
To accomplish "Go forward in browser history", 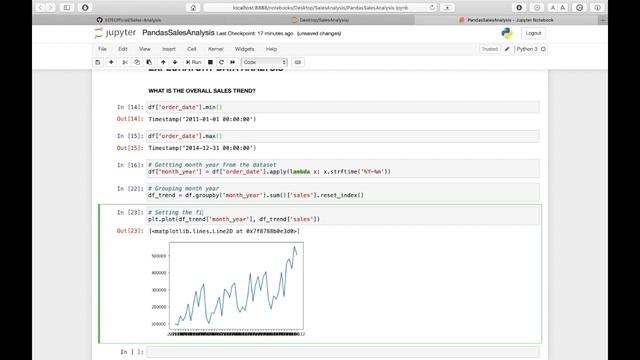I will pyautogui.click(x=51, y=7).
